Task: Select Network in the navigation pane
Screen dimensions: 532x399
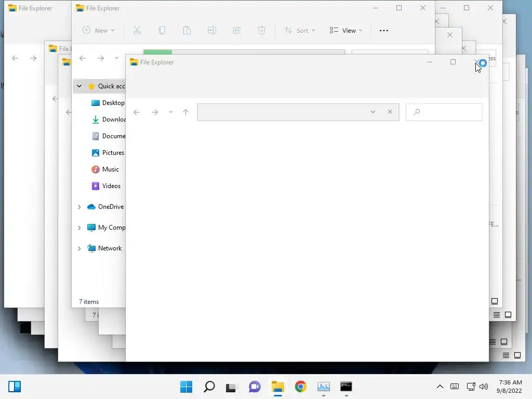Action: point(104,248)
